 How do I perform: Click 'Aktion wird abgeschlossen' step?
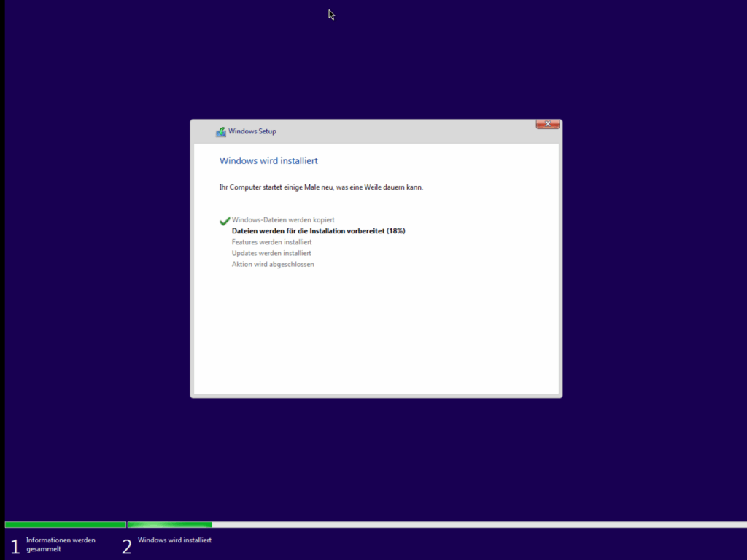[273, 264]
